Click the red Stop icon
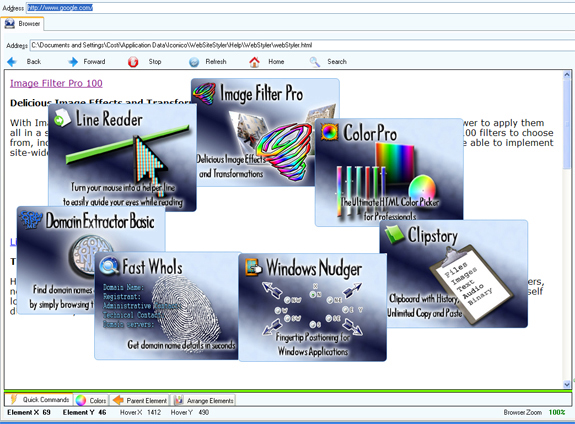 pyautogui.click(x=133, y=62)
